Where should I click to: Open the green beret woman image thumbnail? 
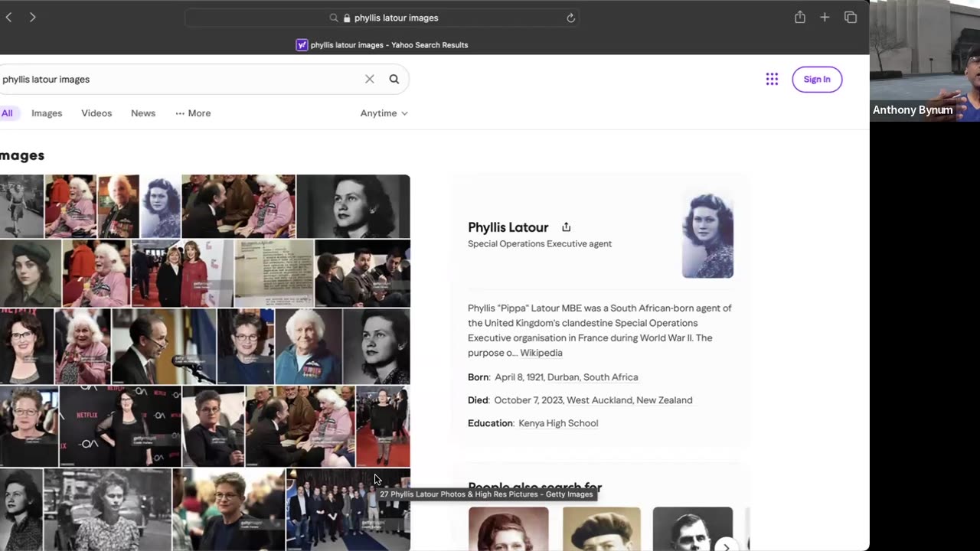point(31,273)
